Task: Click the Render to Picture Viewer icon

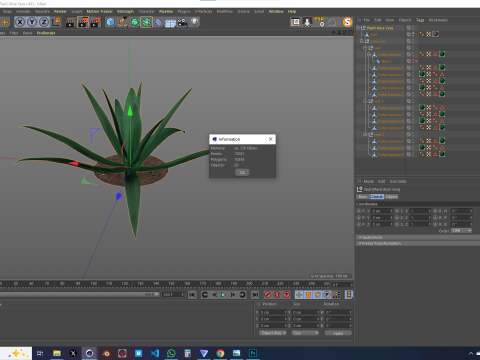Action: (83, 22)
